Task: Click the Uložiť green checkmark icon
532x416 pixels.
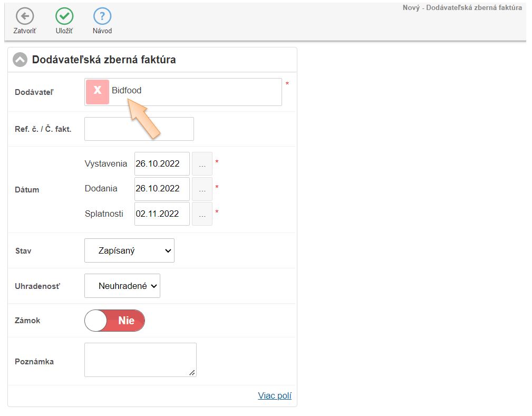Action: pyautogui.click(x=64, y=16)
